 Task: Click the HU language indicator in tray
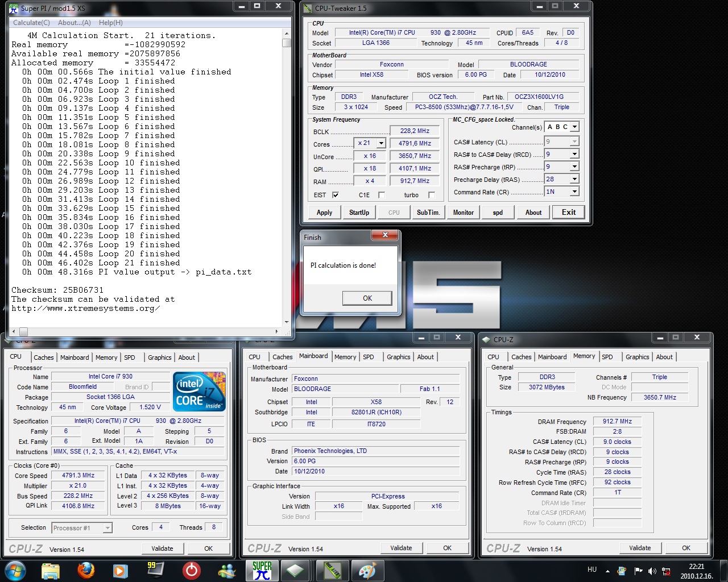(592, 569)
